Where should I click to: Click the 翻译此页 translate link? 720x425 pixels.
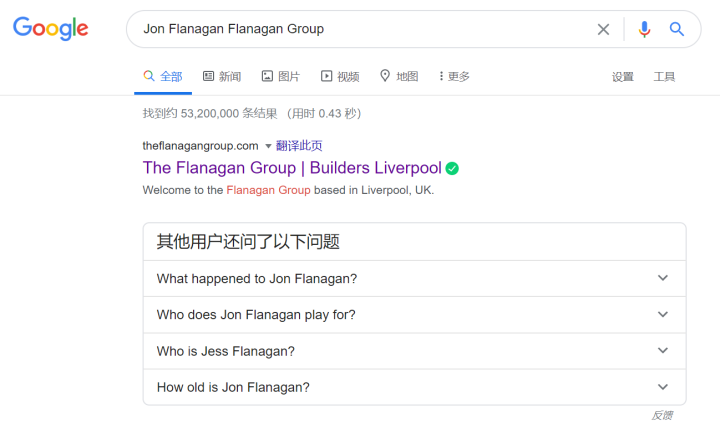(x=299, y=145)
